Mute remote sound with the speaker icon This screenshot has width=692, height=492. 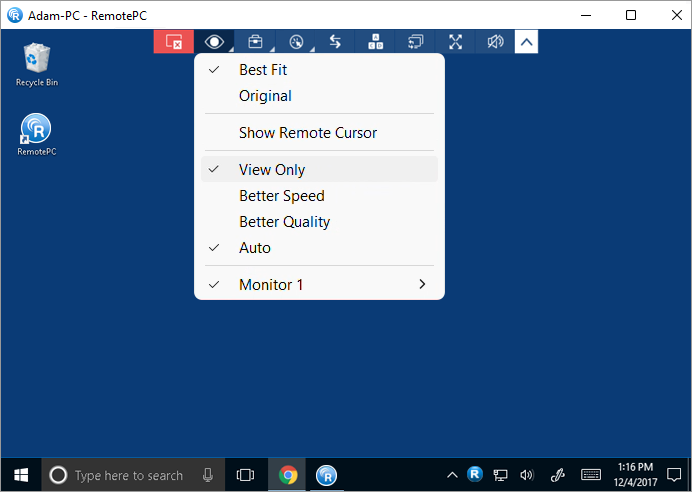[x=495, y=42]
